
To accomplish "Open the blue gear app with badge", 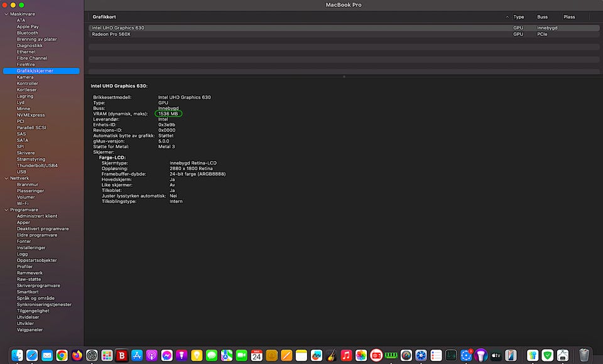I will point(466,356).
